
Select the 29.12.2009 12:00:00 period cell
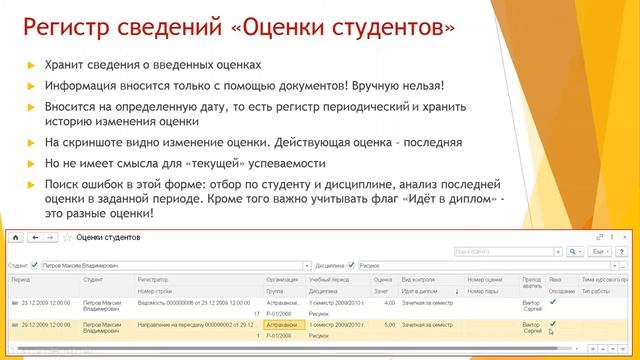(46, 325)
